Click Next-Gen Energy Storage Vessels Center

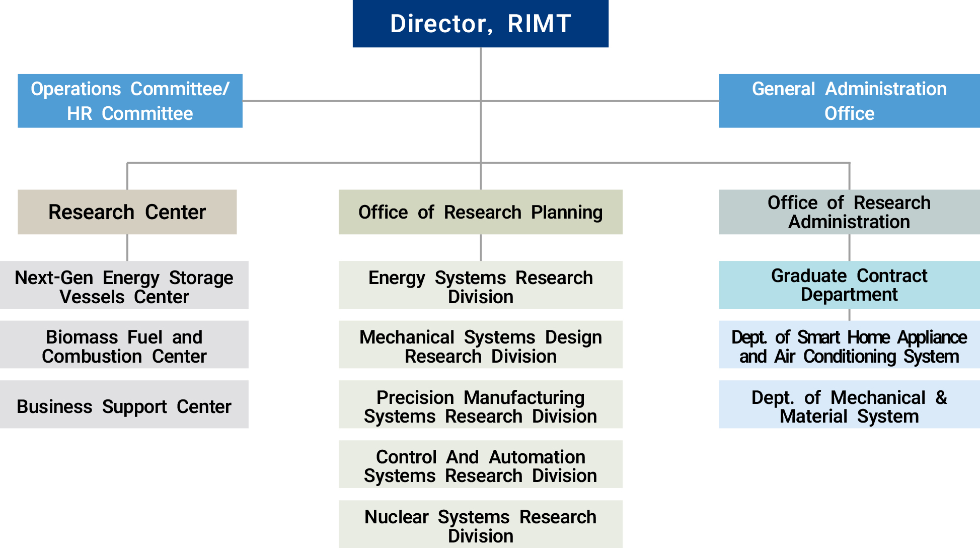124,285
